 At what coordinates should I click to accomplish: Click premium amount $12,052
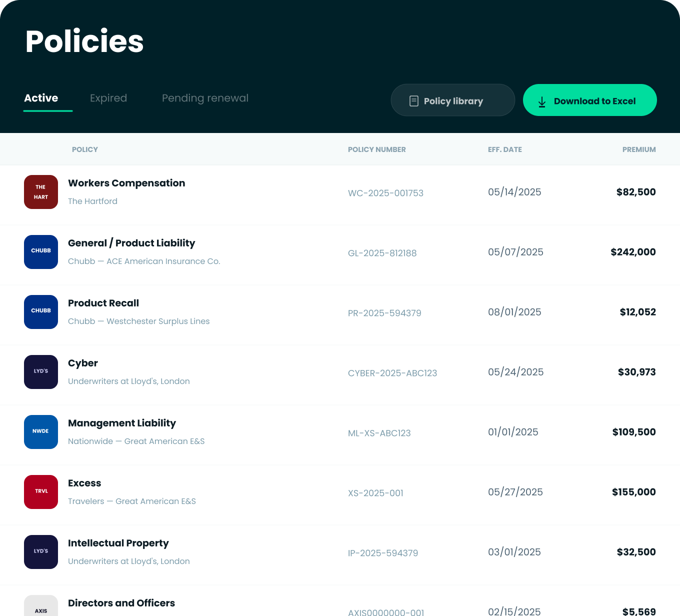637,312
